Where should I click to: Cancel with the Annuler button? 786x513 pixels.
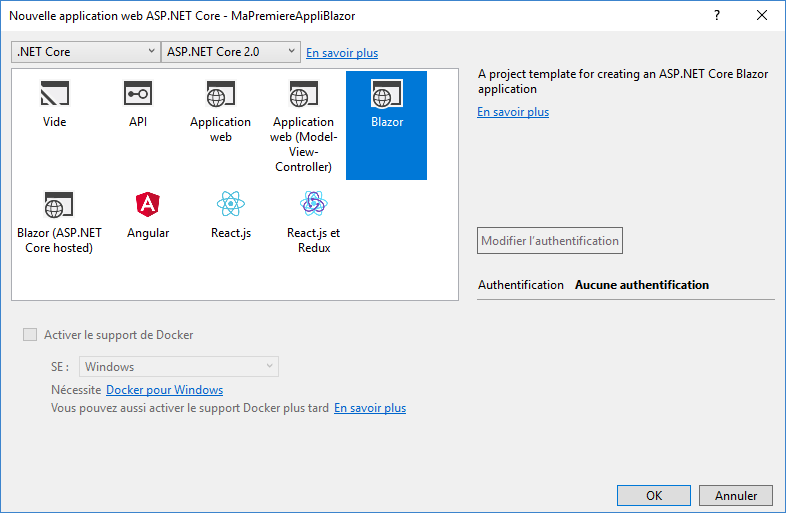(x=736, y=495)
